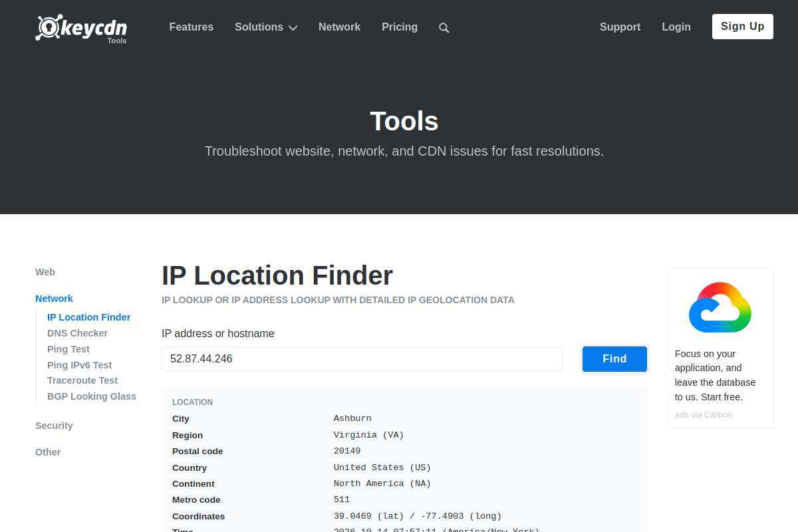
Task: Click the Metro code value '511'
Action: [342, 499]
